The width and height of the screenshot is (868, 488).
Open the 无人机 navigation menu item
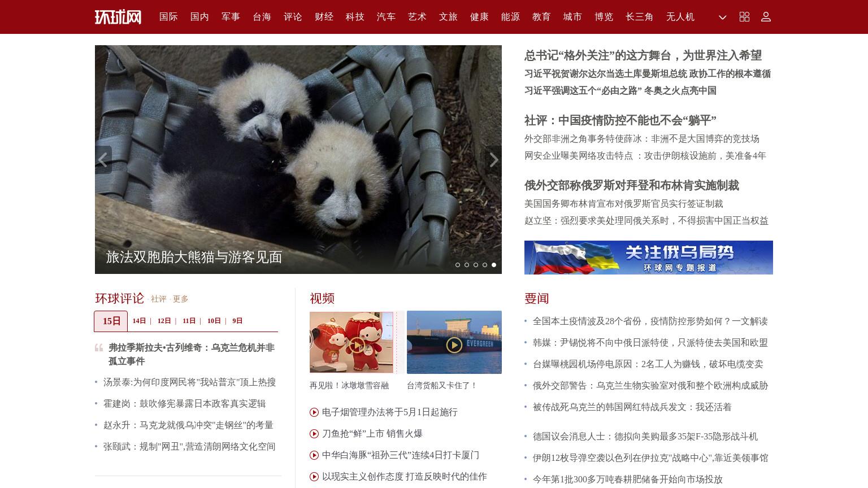pos(680,17)
